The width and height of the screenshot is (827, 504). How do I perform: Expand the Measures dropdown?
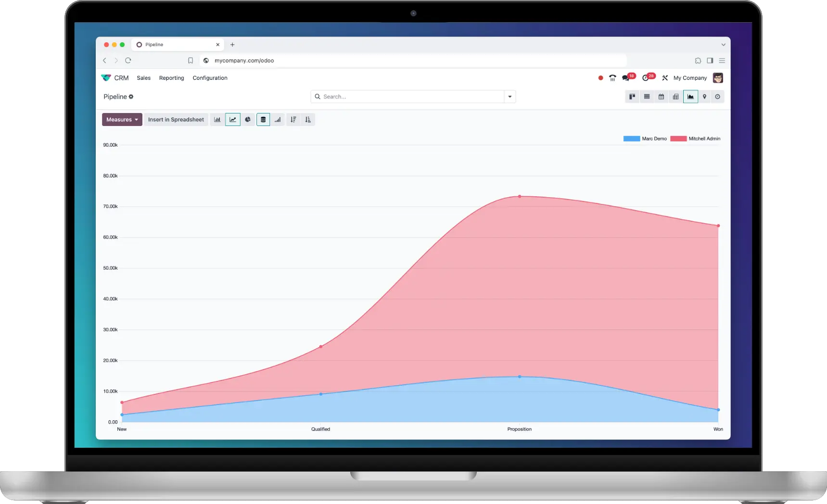(x=122, y=120)
